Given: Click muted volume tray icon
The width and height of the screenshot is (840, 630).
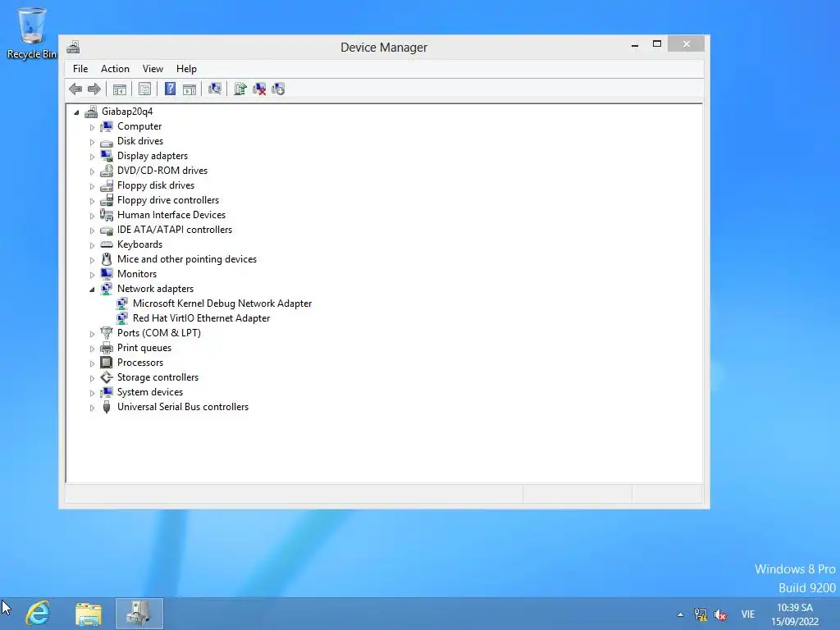Looking at the screenshot, I should (720, 614).
